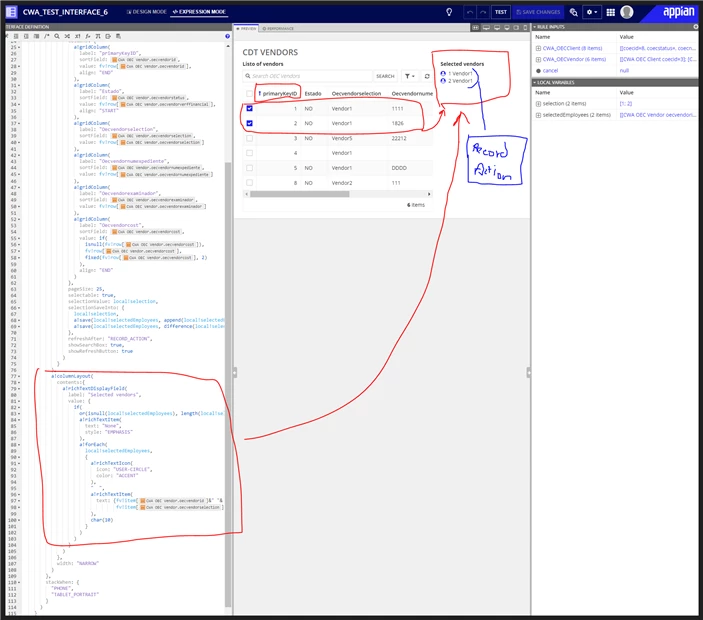Open the cancel rule input link
The image size is (703, 620).
tap(550, 70)
